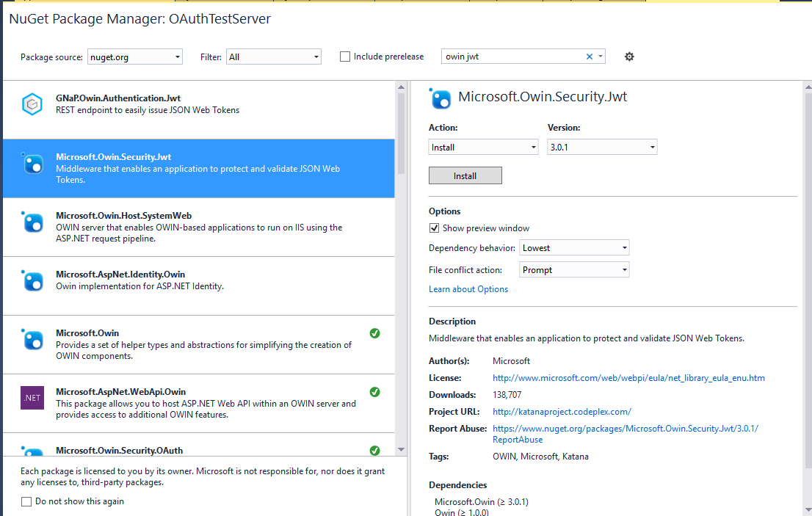Click the Install button
The height and width of the screenshot is (516, 812).
tap(465, 175)
